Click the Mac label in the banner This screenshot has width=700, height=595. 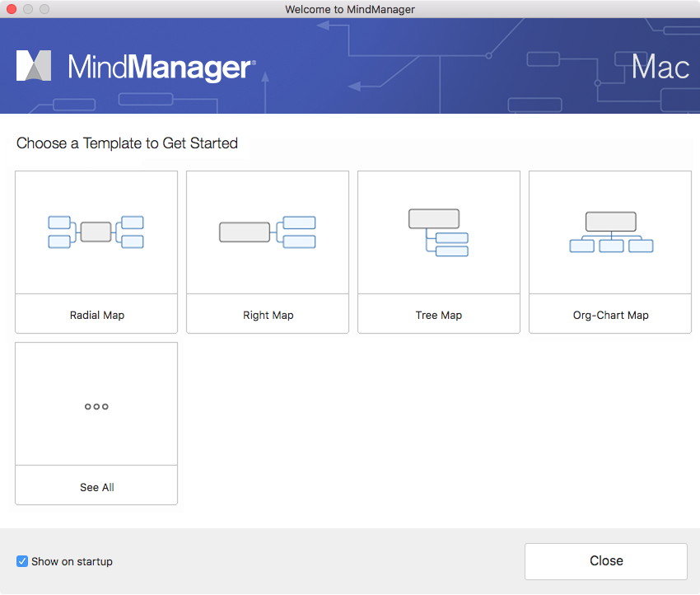click(660, 68)
